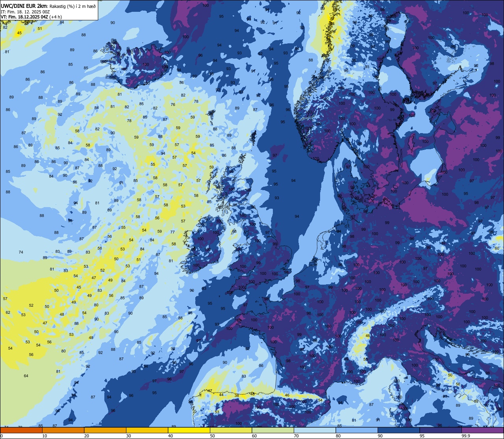This screenshot has height=439, width=504.
Task: Select the 30–40 golden legend swatch
Action: [x=147, y=430]
